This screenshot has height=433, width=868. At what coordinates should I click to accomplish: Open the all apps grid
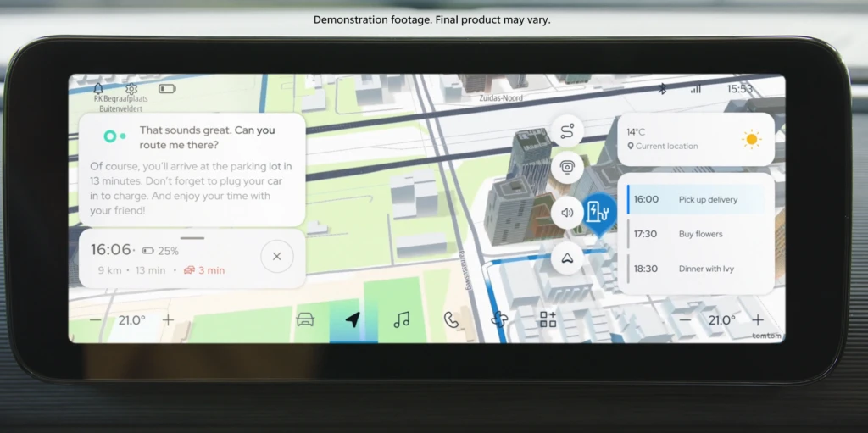(548, 319)
